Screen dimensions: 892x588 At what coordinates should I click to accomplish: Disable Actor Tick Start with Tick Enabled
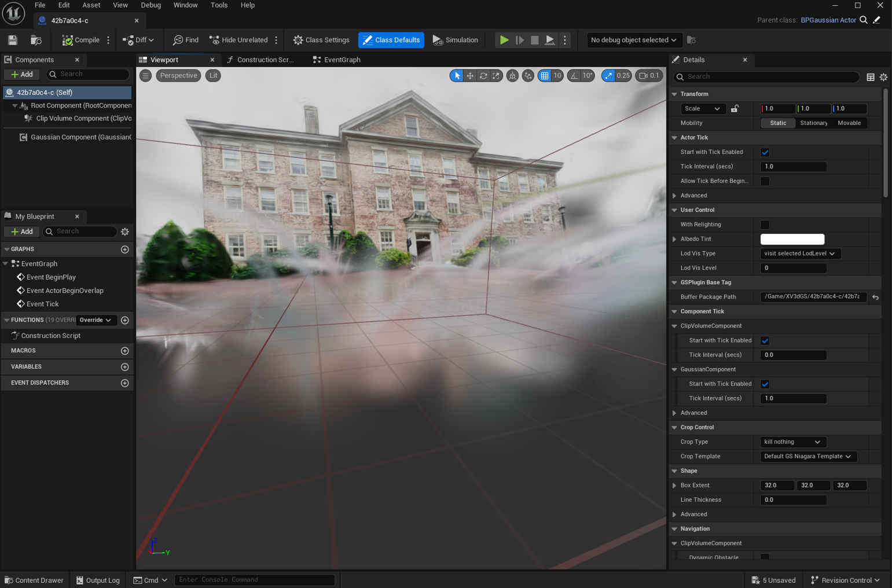765,152
